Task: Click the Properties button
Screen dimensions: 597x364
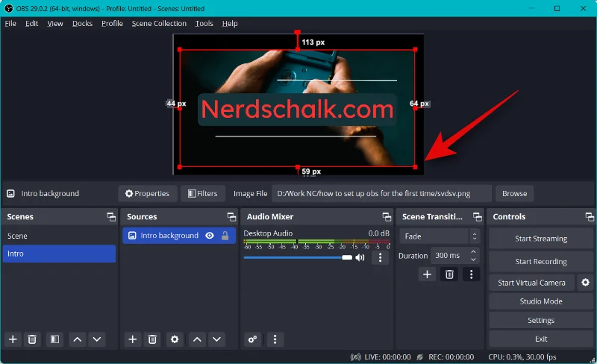Action: coord(147,193)
